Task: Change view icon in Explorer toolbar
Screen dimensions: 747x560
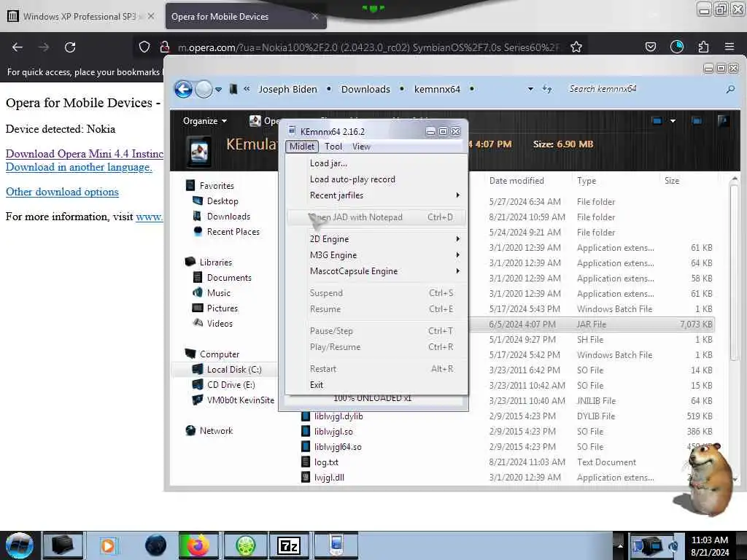Action: (x=657, y=121)
